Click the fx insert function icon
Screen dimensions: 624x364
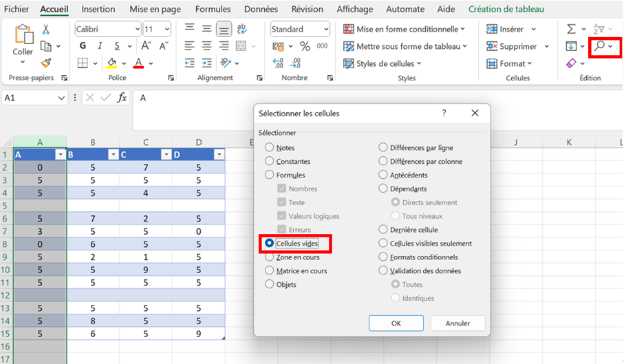[x=122, y=98]
